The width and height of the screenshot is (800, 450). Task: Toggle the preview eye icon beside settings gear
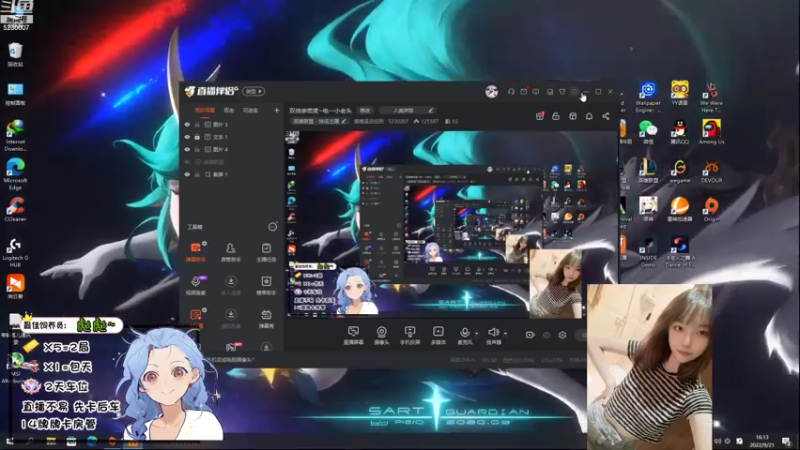(x=546, y=335)
